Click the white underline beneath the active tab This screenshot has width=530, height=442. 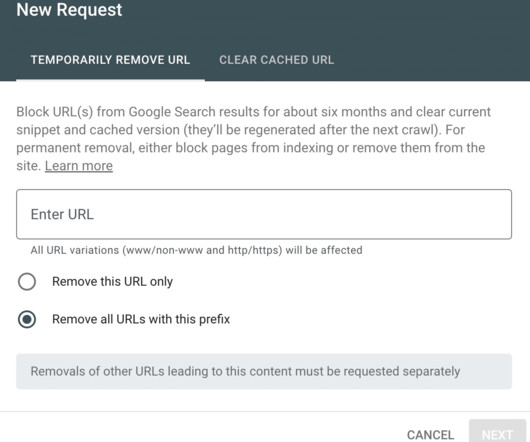click(x=110, y=80)
